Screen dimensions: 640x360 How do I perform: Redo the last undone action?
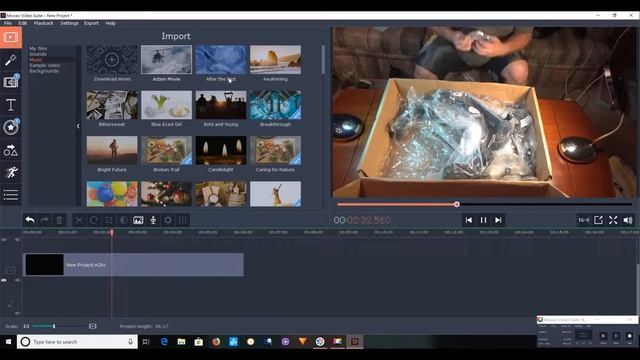click(44, 220)
